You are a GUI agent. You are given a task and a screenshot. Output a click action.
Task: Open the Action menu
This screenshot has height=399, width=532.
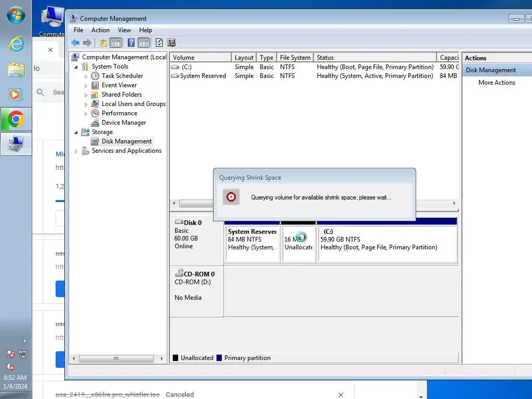click(100, 30)
